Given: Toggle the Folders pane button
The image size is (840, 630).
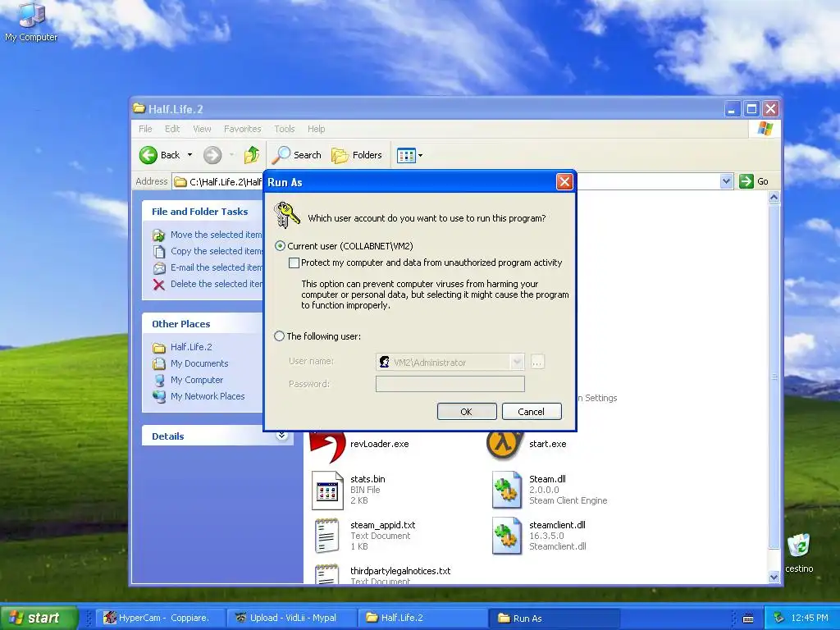Looking at the screenshot, I should [x=357, y=155].
